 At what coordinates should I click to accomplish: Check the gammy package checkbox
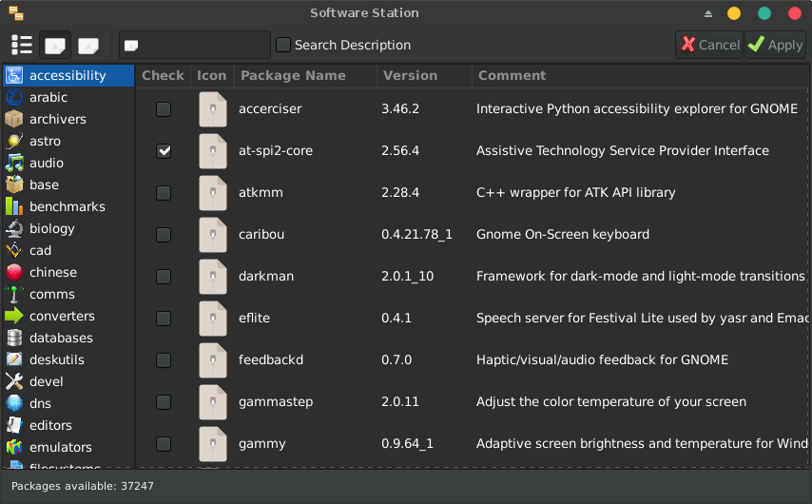click(x=164, y=444)
